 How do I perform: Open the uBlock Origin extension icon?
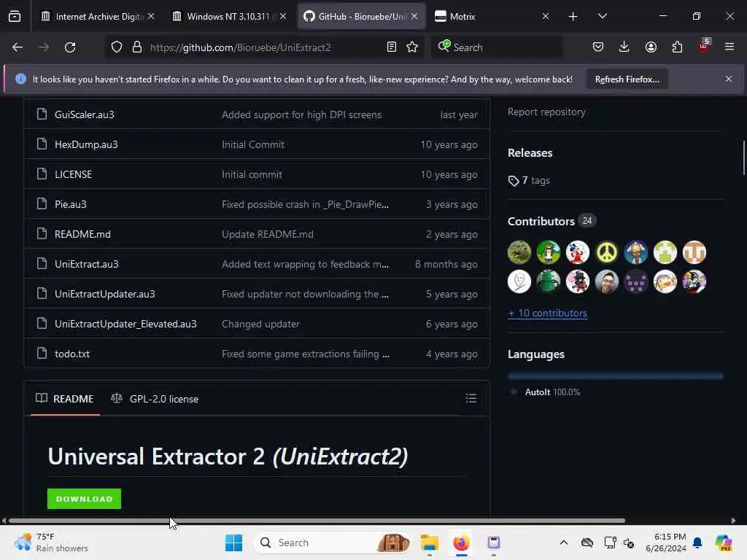point(704,46)
